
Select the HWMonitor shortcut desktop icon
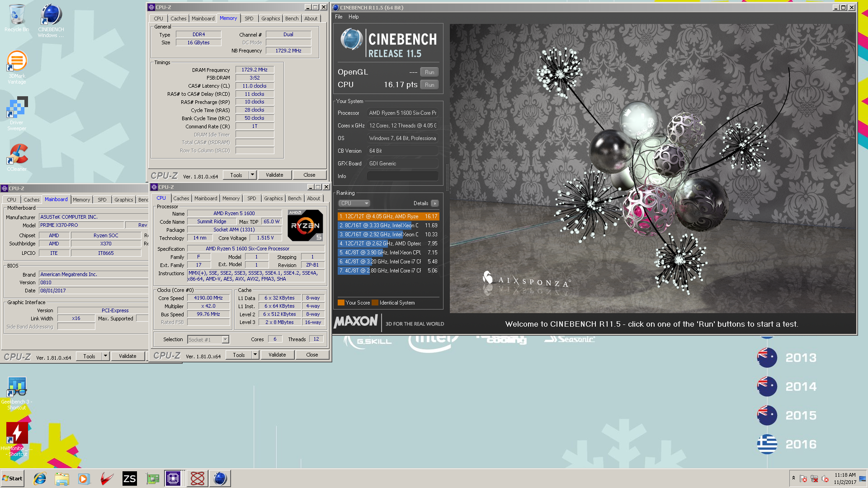coord(17,439)
